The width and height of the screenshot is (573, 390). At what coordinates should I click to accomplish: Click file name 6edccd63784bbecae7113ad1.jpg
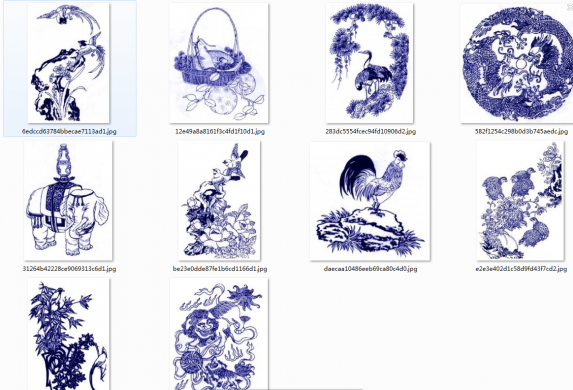click(x=69, y=132)
